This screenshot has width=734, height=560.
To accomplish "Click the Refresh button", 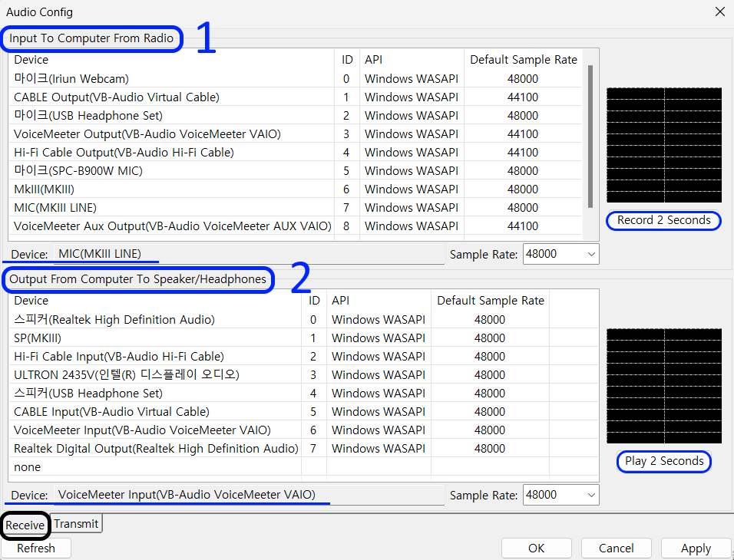I will tap(36, 548).
